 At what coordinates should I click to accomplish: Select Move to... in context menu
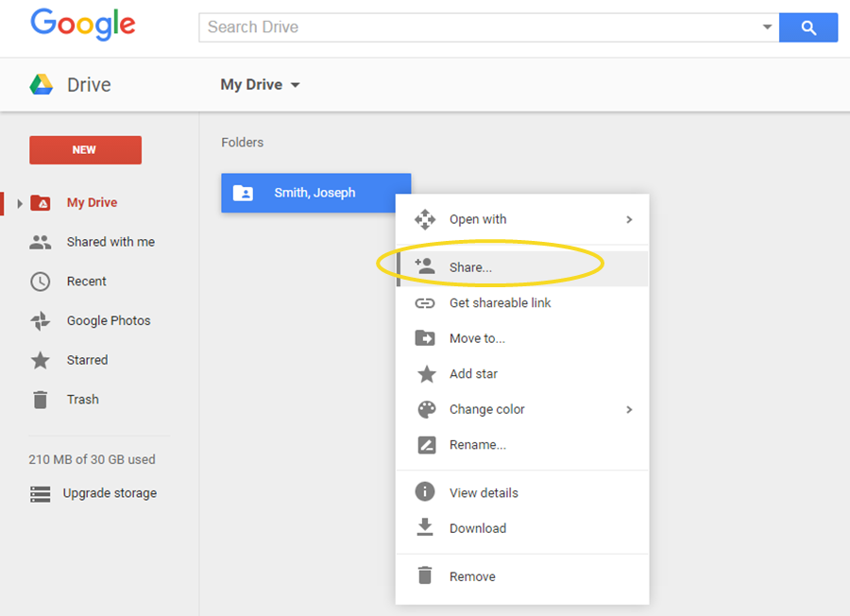tap(477, 338)
